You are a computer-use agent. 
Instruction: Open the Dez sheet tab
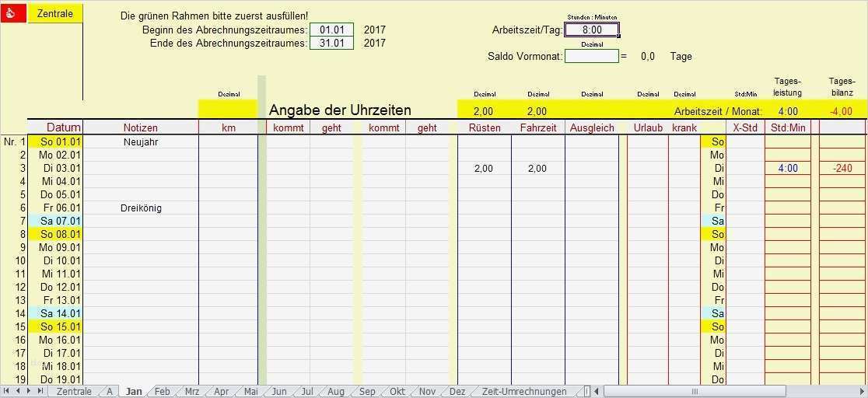coord(457,391)
